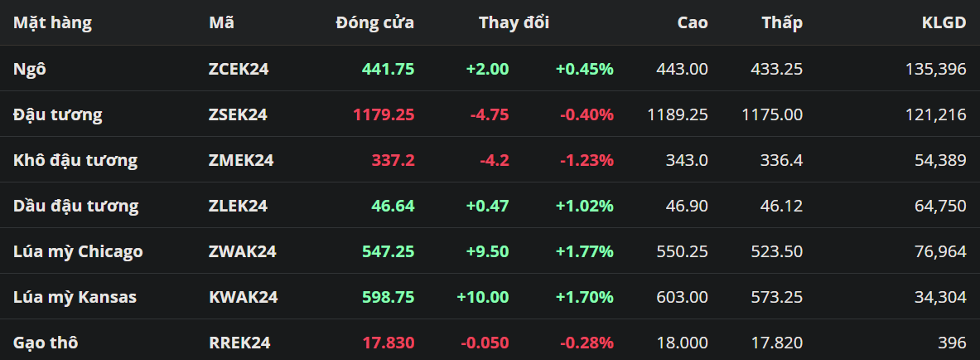Click the Gạo thô commodity name
The image size is (980, 360).
[x=46, y=343]
